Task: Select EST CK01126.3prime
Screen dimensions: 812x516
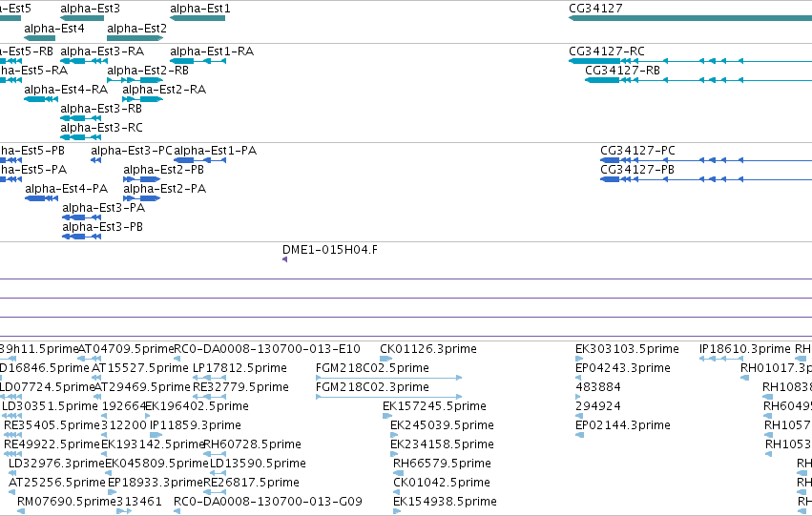Action: 428,349
